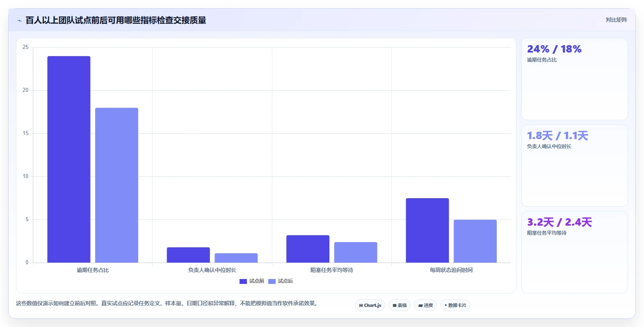Click the x-axis label 阻塞任务平均等待
The image size is (644, 327).
(x=332, y=270)
